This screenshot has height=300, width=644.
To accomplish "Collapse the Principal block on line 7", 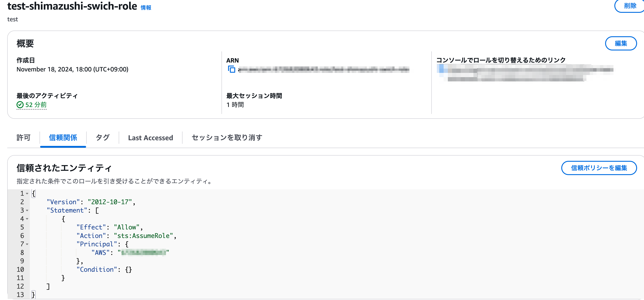I will pos(27,244).
